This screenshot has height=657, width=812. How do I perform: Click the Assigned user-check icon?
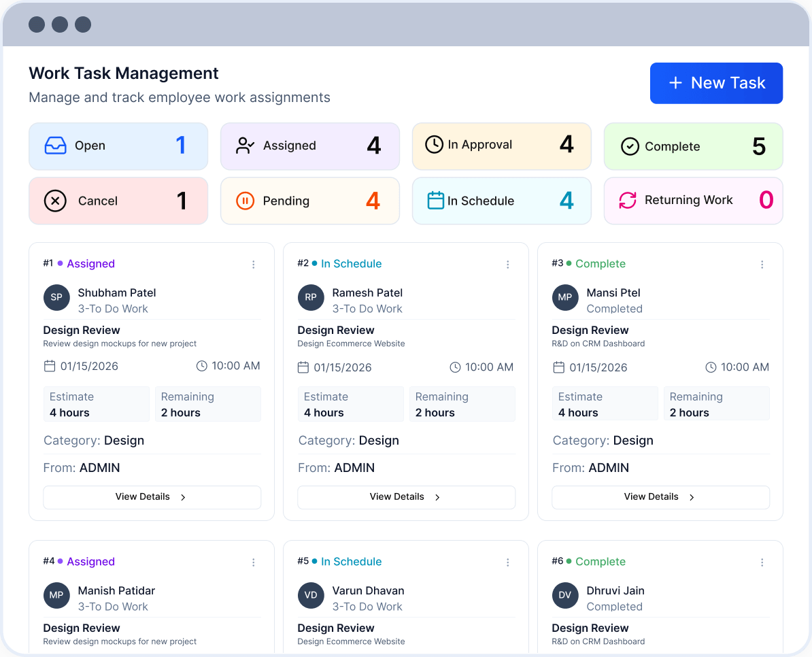coord(245,146)
